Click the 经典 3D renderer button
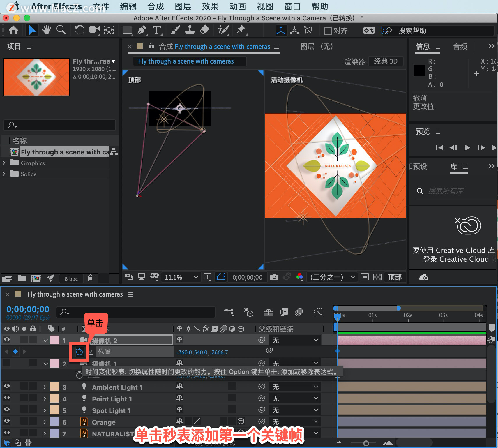 [386, 61]
